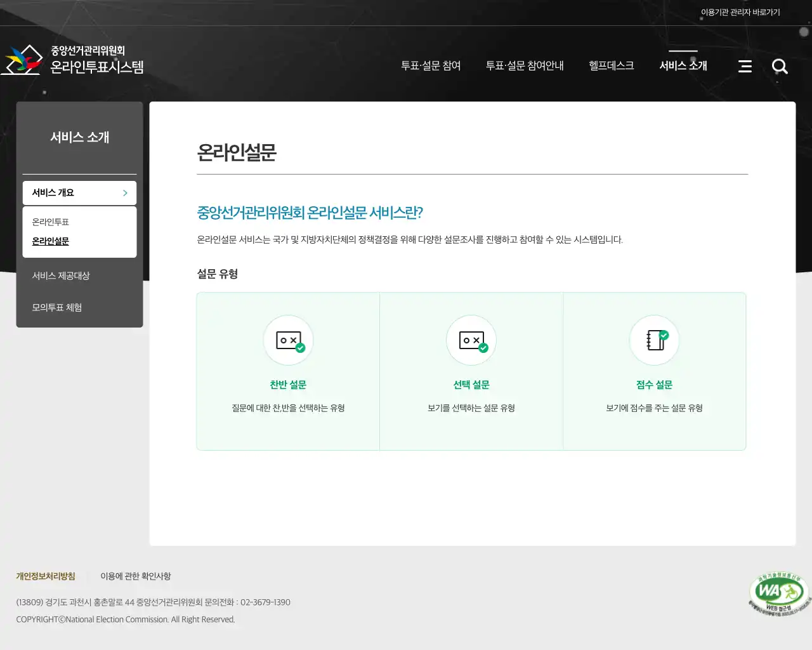Select 온라인투표 in the sidebar
This screenshot has width=812, height=650.
point(49,222)
